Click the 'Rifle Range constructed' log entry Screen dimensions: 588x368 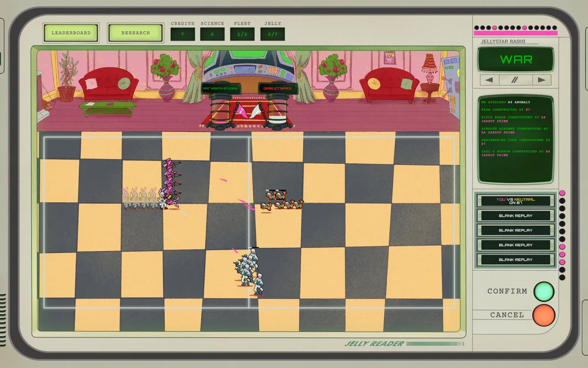point(513,119)
